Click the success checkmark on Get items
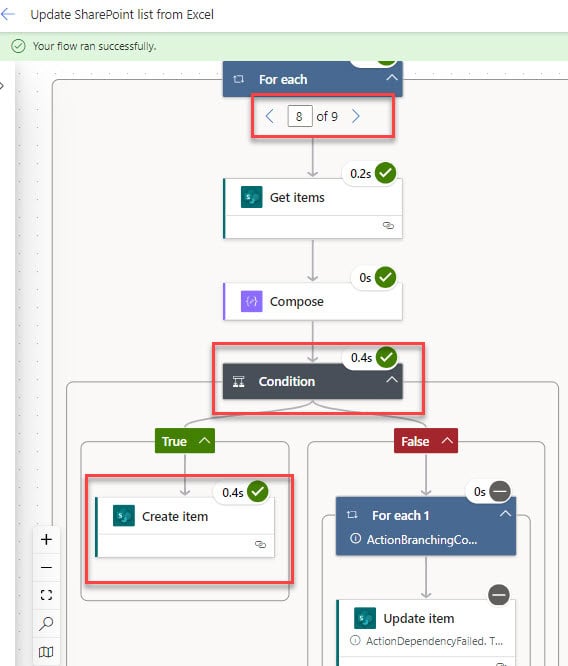 coord(385,173)
